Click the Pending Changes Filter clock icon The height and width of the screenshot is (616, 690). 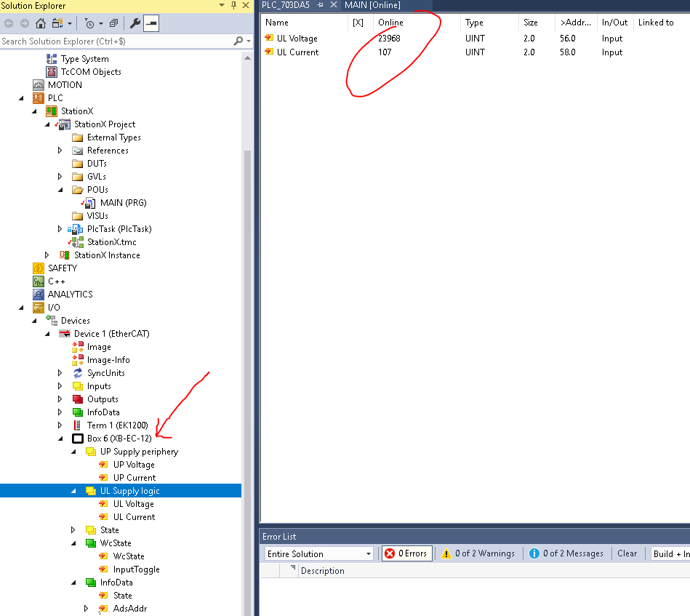89,23
